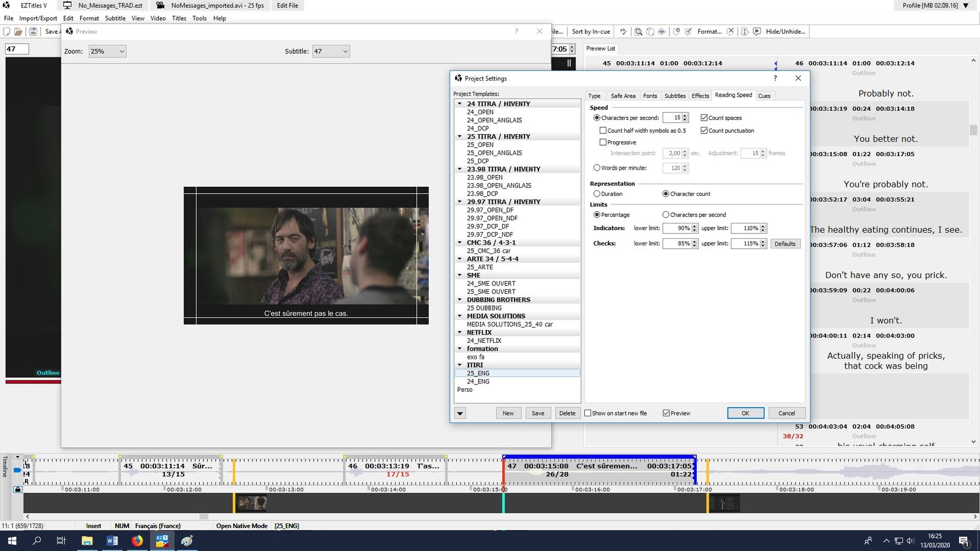Screen dimensions: 980x551
Task: Collapse the 24 TITRA / HIVENTY group
Action: pos(460,104)
